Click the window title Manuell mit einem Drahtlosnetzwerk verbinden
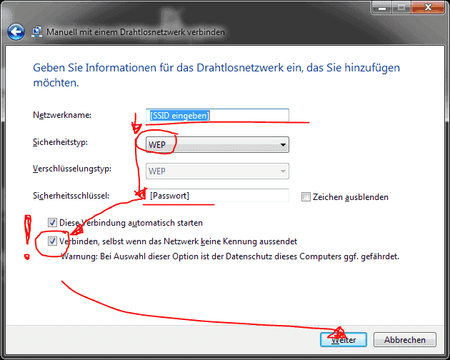Image resolution: width=450 pixels, height=360 pixels. pyautogui.click(x=135, y=32)
